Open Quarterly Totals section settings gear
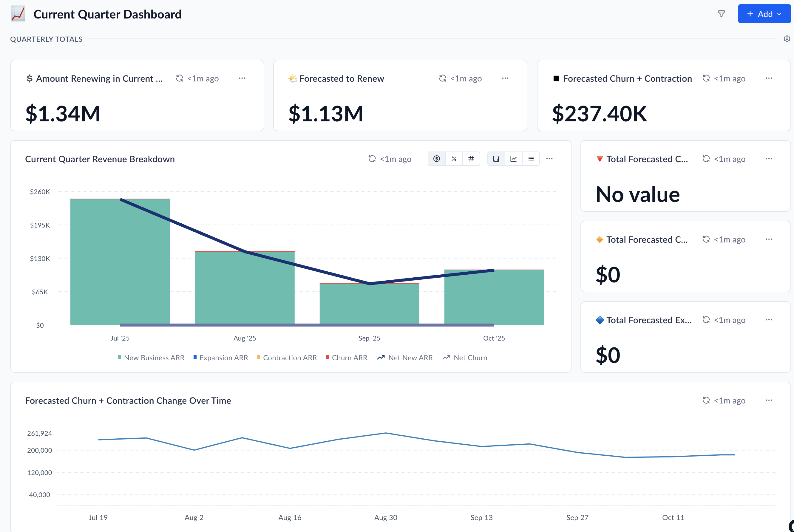The height and width of the screenshot is (532, 794). point(787,39)
